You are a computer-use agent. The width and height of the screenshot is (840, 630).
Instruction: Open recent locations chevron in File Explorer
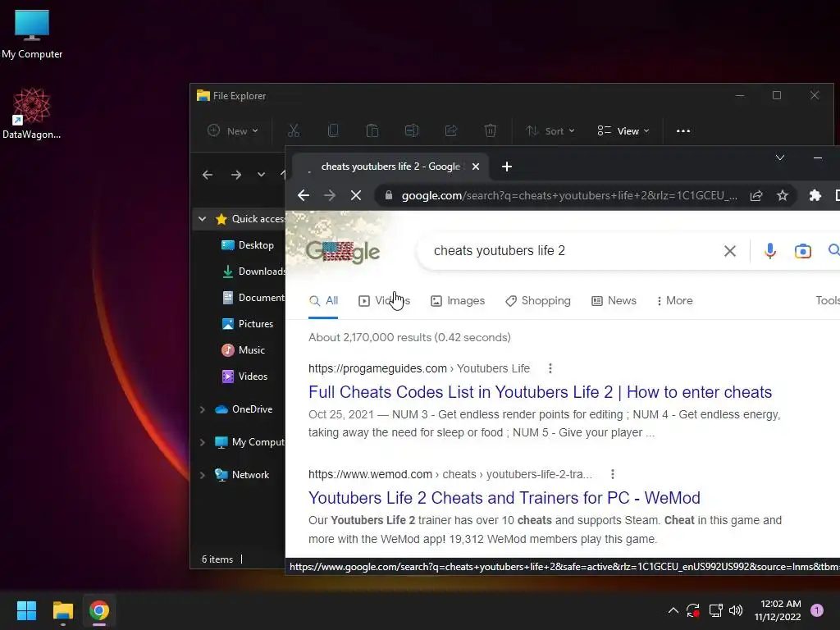pyautogui.click(x=261, y=175)
